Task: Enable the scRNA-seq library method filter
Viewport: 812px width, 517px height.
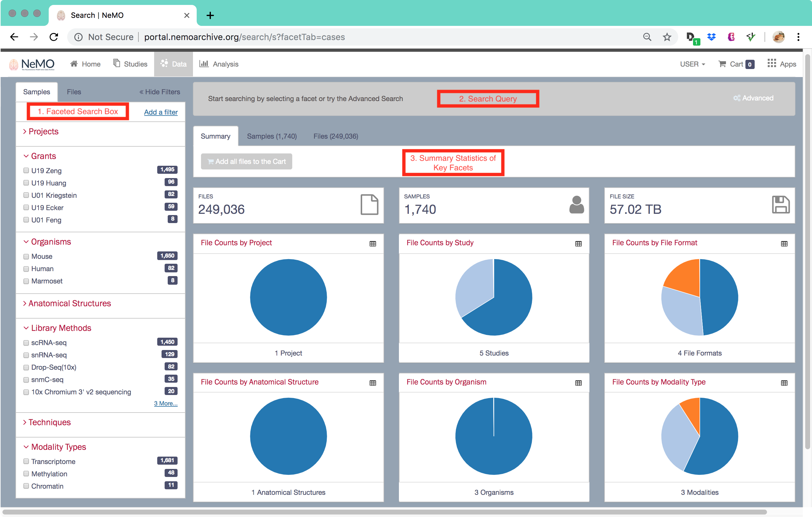Action: tap(26, 342)
